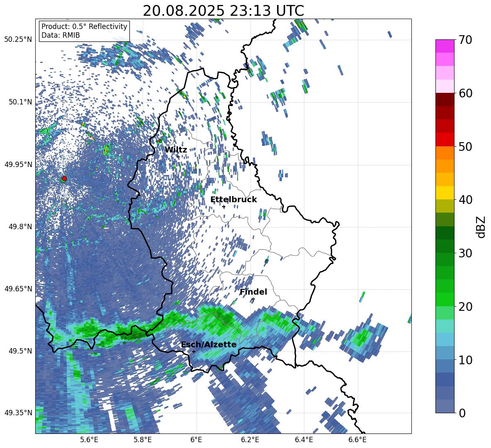The image size is (491, 448).
Task: Click the 49.5°N latitude label
Action: pos(20,351)
